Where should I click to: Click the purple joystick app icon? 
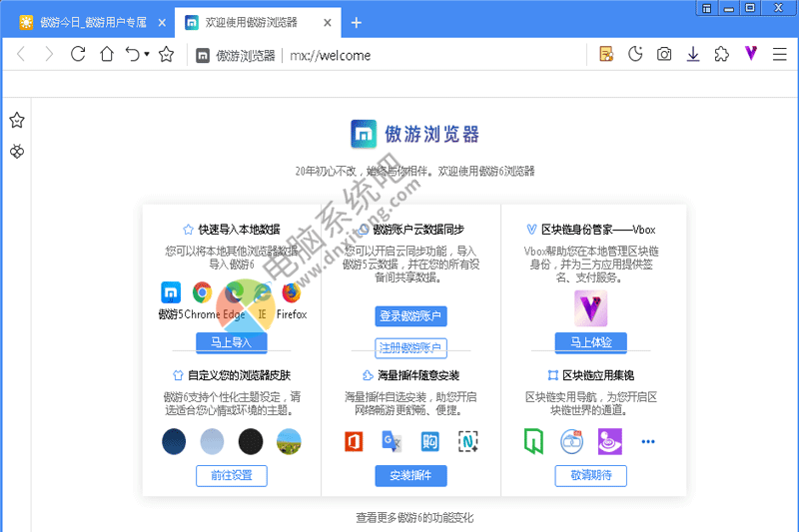[x=610, y=441]
